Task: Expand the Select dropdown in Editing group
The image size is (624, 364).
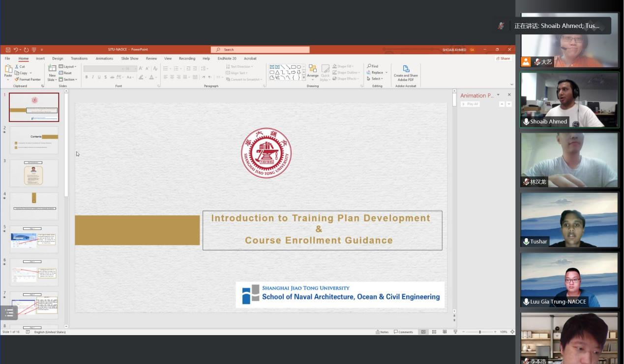Action: 376,79
